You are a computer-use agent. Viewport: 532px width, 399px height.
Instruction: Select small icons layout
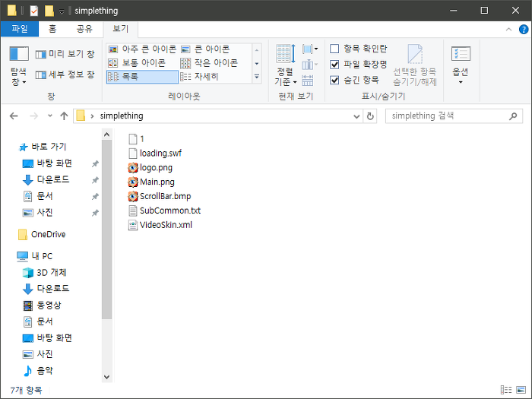(209, 63)
